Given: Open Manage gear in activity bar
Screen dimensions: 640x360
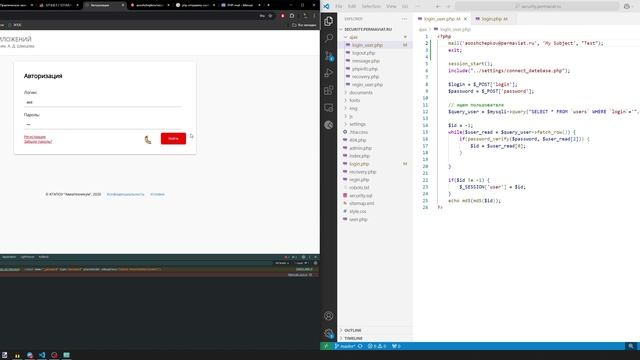Looking at the screenshot, I should click(329, 333).
